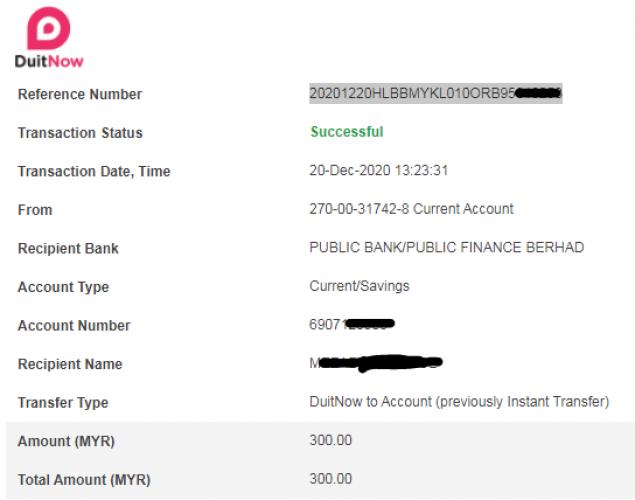The image size is (635, 500).
Task: Click the Recipient Name label
Action: tap(70, 364)
